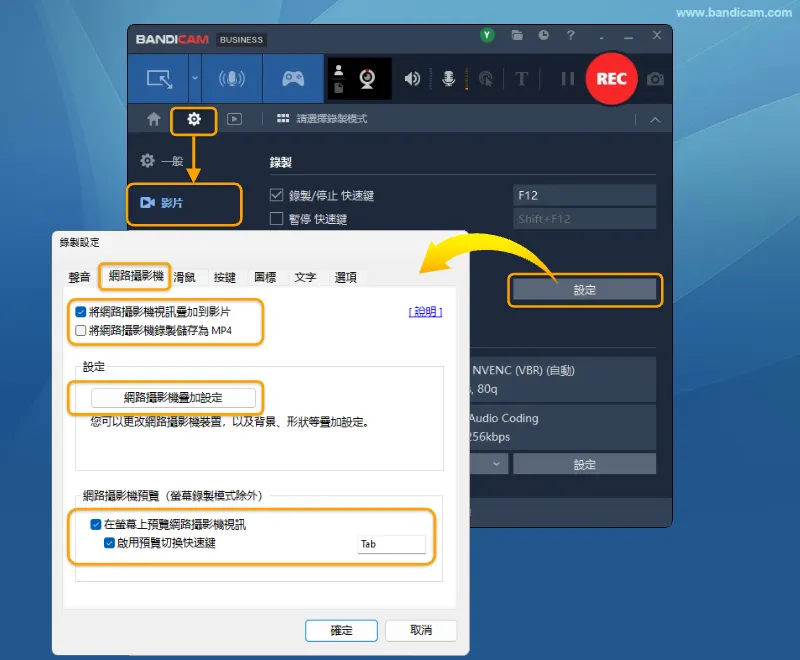Take a screenshot with camera icon
This screenshot has width=800, height=660.
(x=655, y=79)
